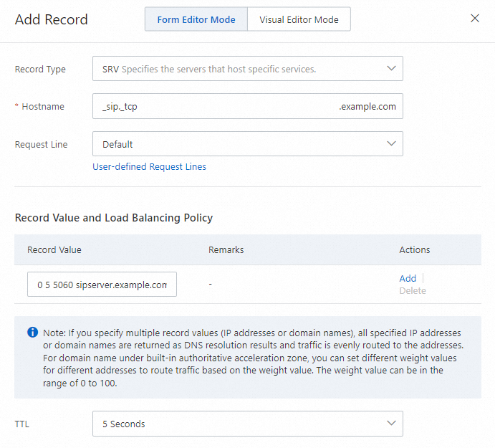The width and height of the screenshot is (495, 448).
Task: Focus the SRV record value input
Action: point(102,285)
